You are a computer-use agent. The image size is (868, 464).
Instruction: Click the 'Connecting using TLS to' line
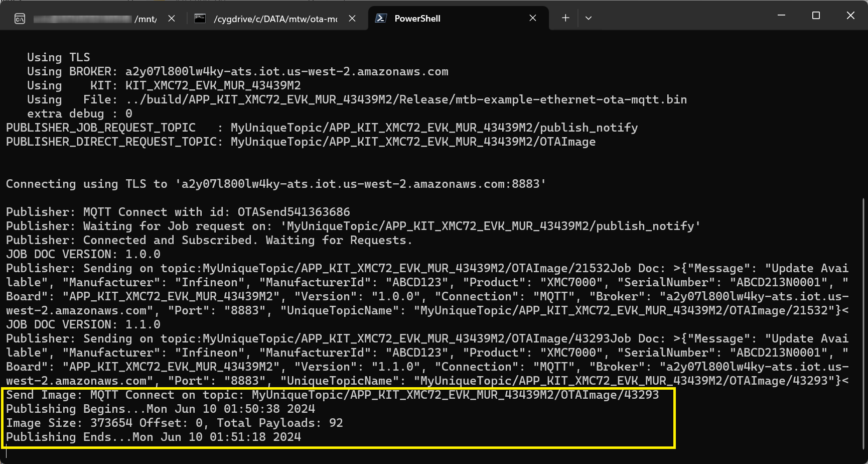pos(276,184)
